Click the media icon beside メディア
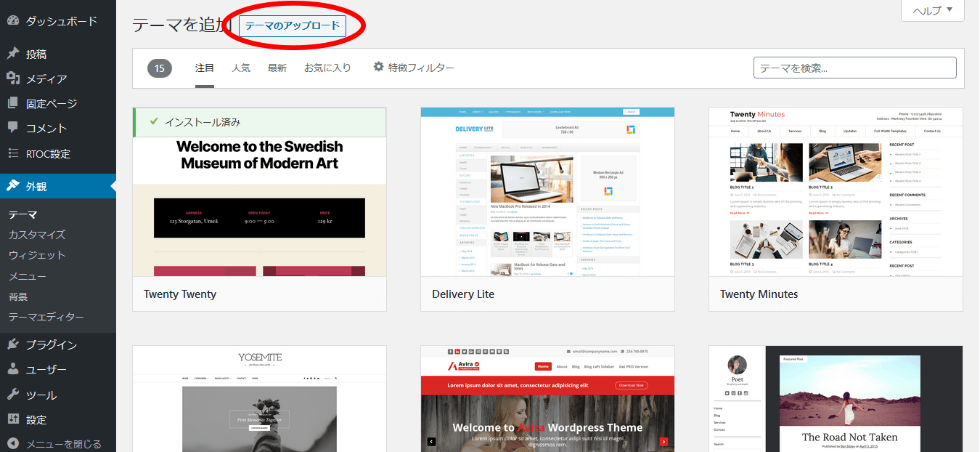This screenshot has height=452, width=980. [13, 78]
